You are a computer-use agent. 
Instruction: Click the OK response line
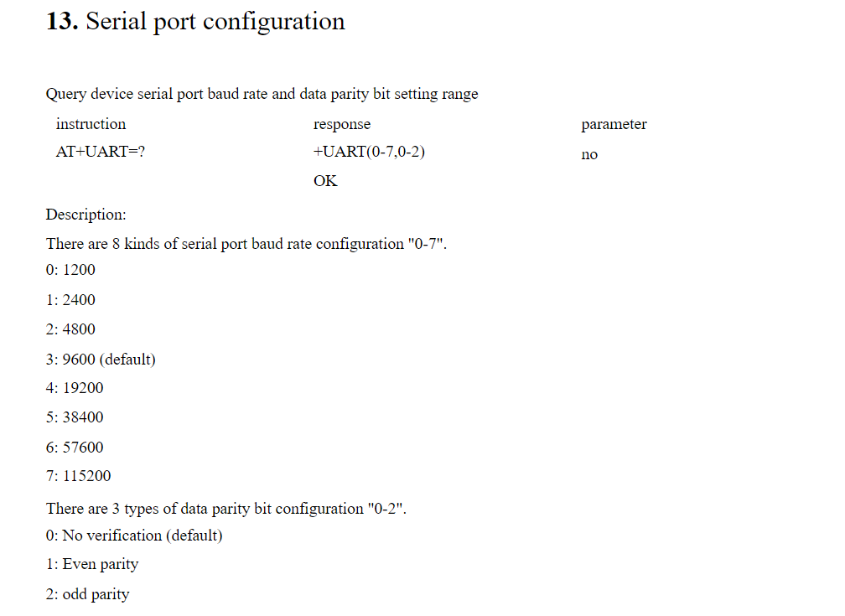(x=325, y=181)
